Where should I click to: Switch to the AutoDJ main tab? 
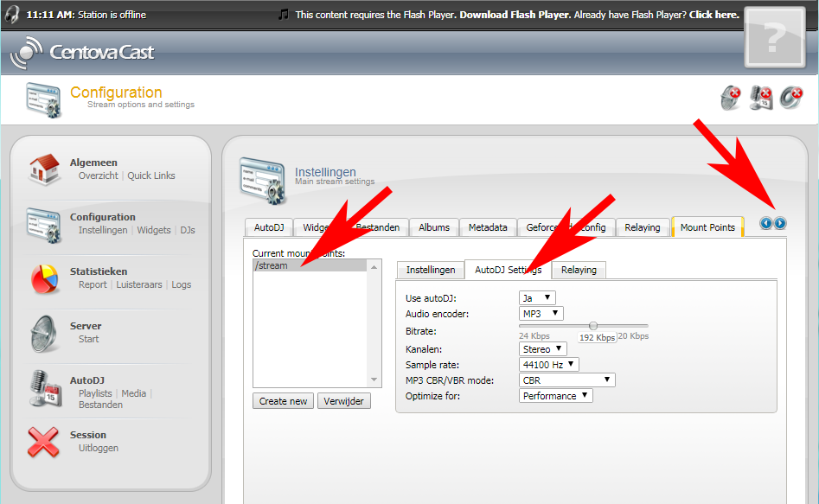tap(268, 227)
